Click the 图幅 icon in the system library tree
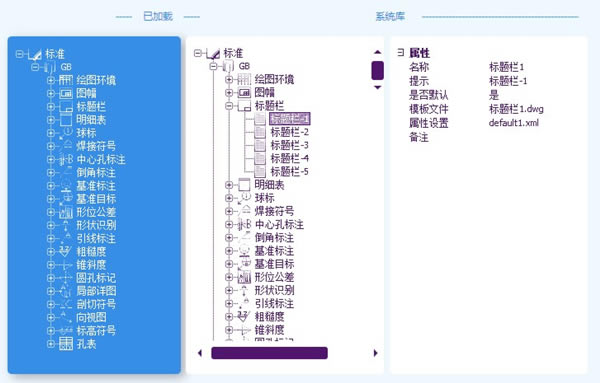This screenshot has height=383, width=600. pos(245,93)
